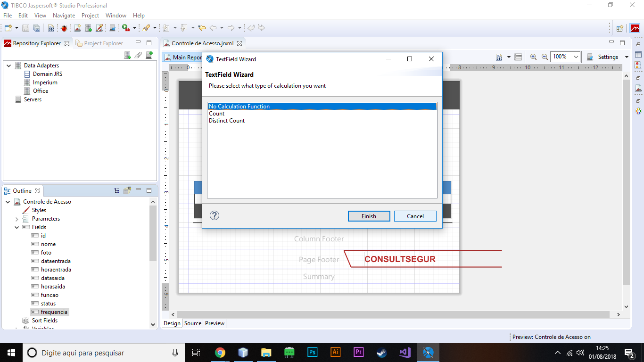Click the Save All toolbar icon
Viewport: 644px width, 362px height.
(36, 28)
